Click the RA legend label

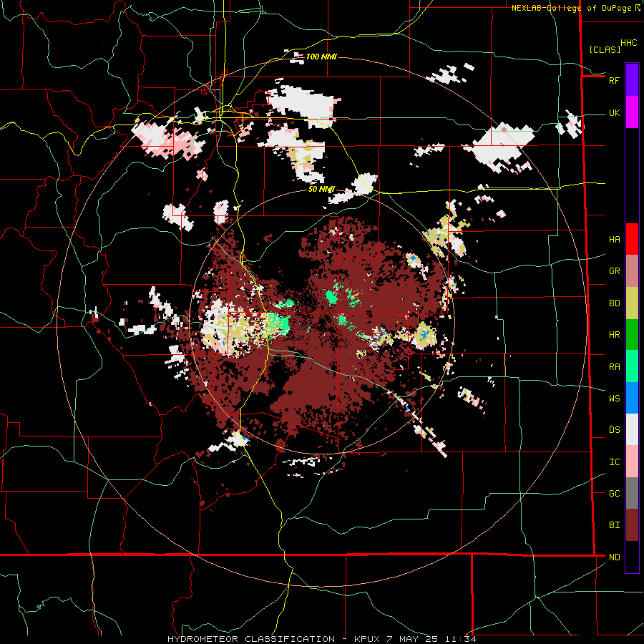[x=614, y=367]
